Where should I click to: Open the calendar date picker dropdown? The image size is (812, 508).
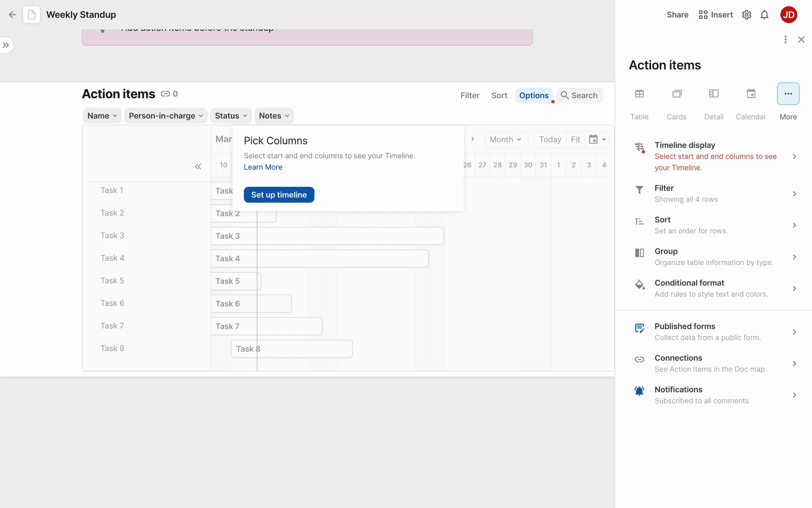[597, 139]
